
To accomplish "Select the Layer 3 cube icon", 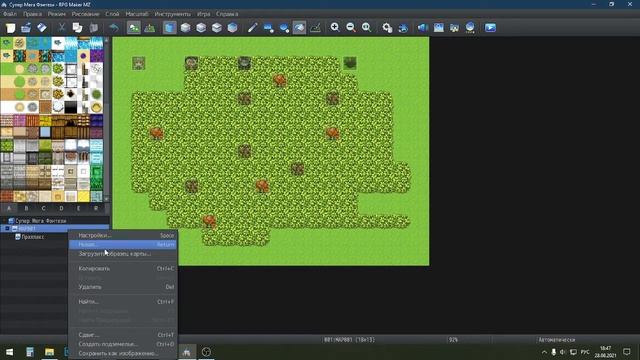I will click(217, 28).
